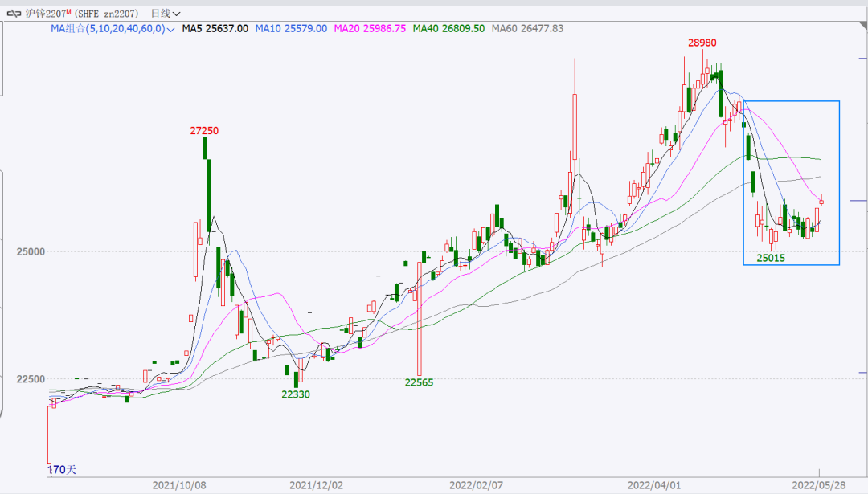The height and width of the screenshot is (494, 868).
Task: Expand the MA组合 indicator settings dropdown
Action: pyautogui.click(x=170, y=29)
